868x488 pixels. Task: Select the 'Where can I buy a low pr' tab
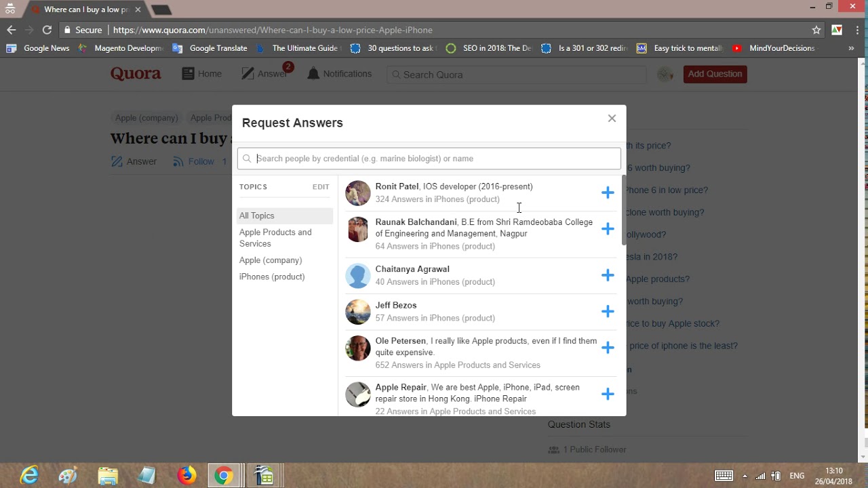pyautogui.click(x=84, y=9)
